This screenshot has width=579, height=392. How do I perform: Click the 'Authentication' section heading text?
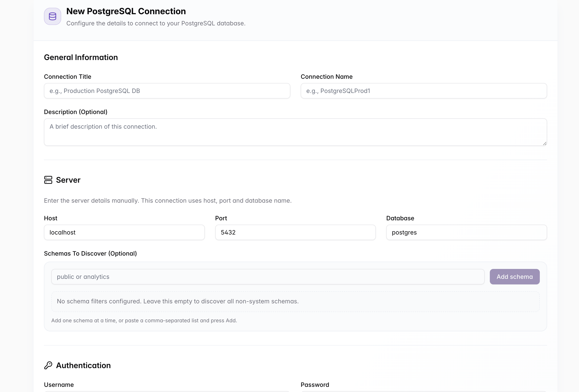[83, 365]
